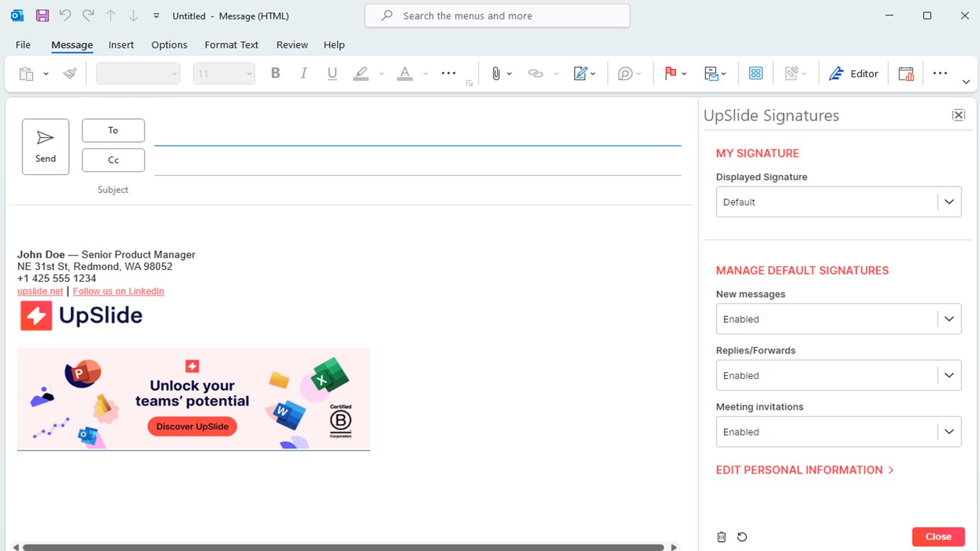Toggle Italic formatting
This screenshot has width=980, height=551.
pyautogui.click(x=303, y=73)
